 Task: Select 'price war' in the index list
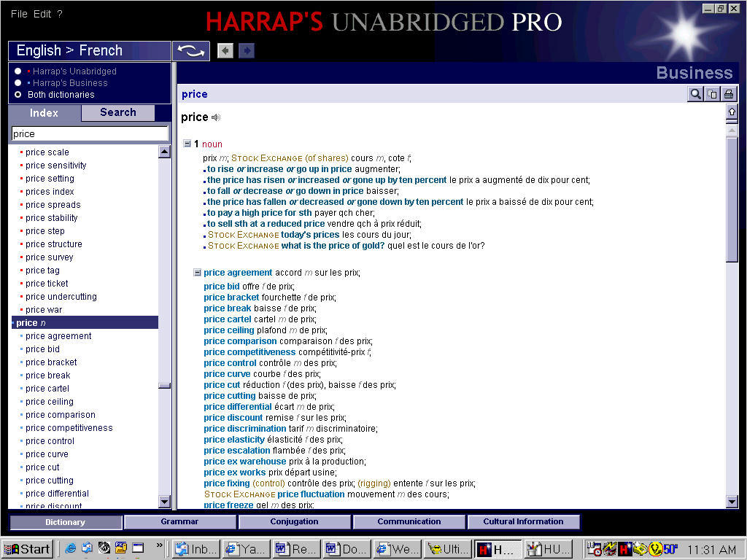click(x=44, y=309)
